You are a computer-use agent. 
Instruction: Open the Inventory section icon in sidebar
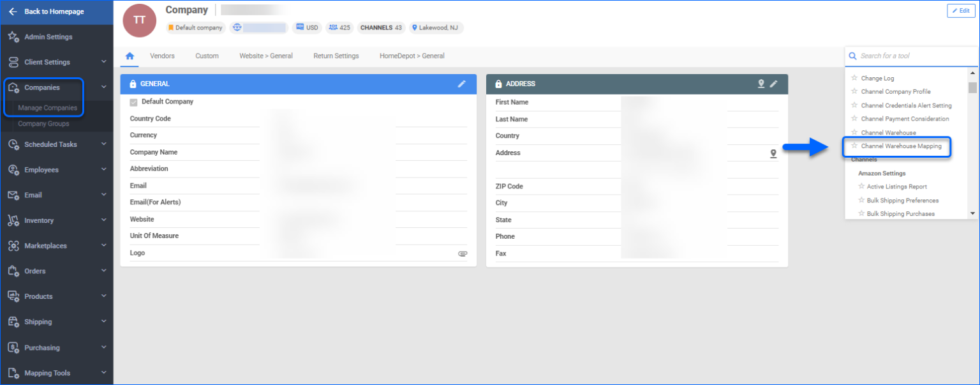[x=13, y=220]
